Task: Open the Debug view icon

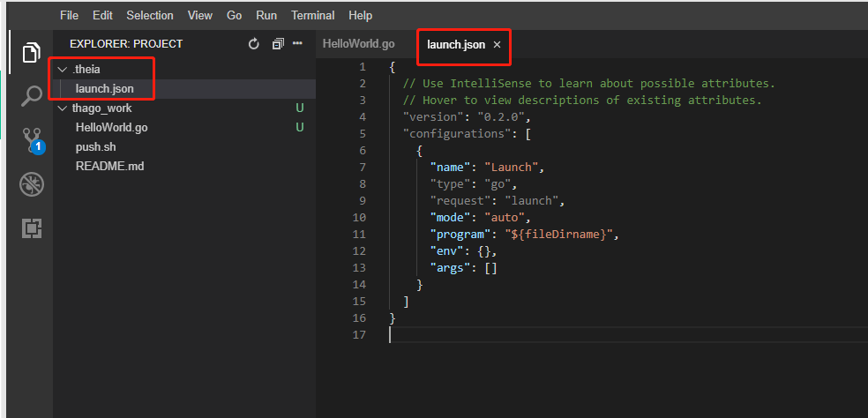Action: click(32, 183)
